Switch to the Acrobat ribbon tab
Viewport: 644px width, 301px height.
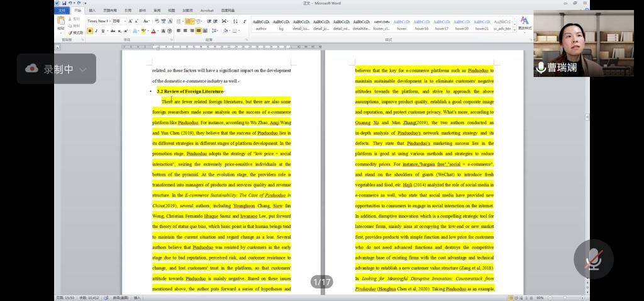point(206,11)
